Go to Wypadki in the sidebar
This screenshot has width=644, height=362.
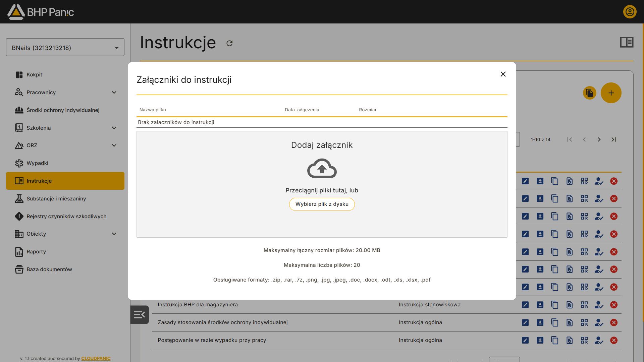pos(65,163)
